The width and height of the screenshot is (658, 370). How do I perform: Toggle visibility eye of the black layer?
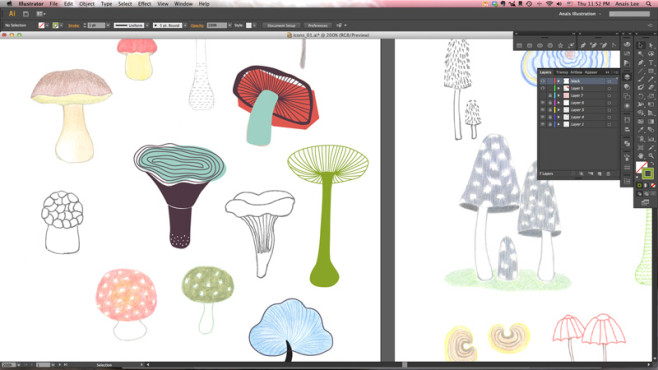543,81
